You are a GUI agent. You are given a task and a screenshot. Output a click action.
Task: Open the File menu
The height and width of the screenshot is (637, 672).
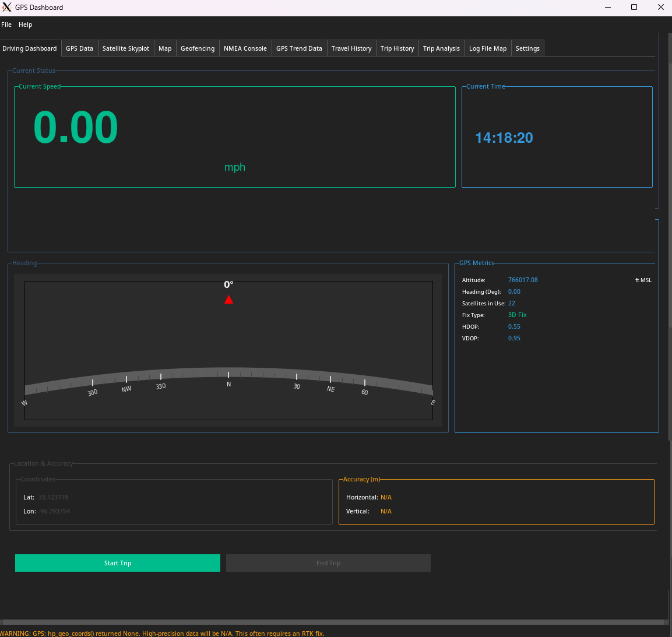pos(6,24)
